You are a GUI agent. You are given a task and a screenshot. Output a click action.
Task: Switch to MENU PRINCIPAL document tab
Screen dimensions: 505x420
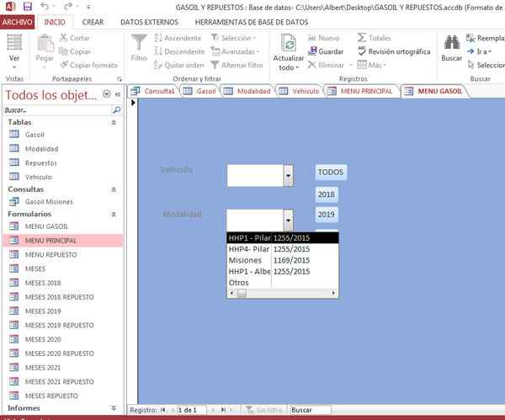click(360, 91)
